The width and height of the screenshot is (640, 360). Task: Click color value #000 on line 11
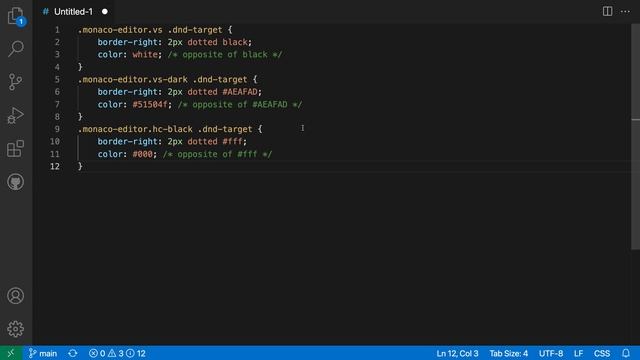tap(142, 154)
